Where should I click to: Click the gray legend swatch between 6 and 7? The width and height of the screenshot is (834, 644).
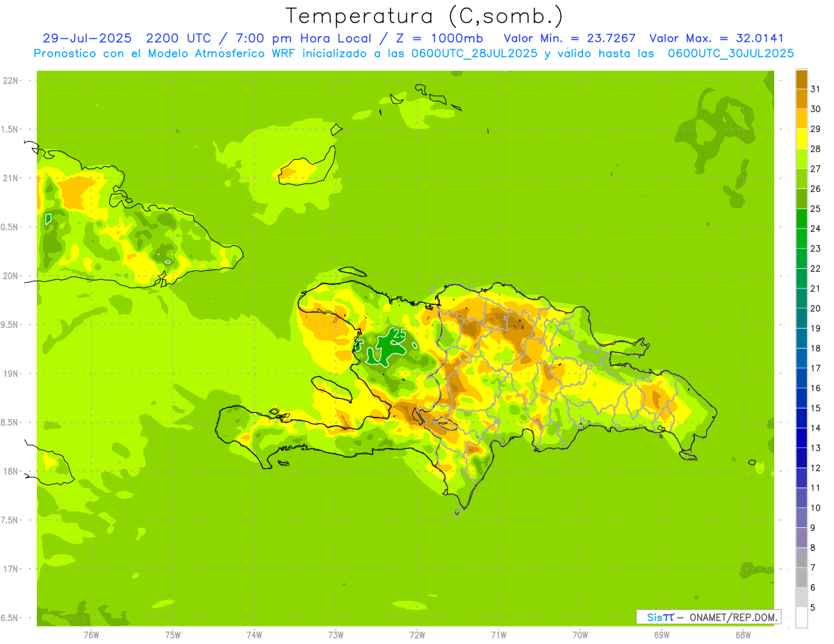[801, 577]
